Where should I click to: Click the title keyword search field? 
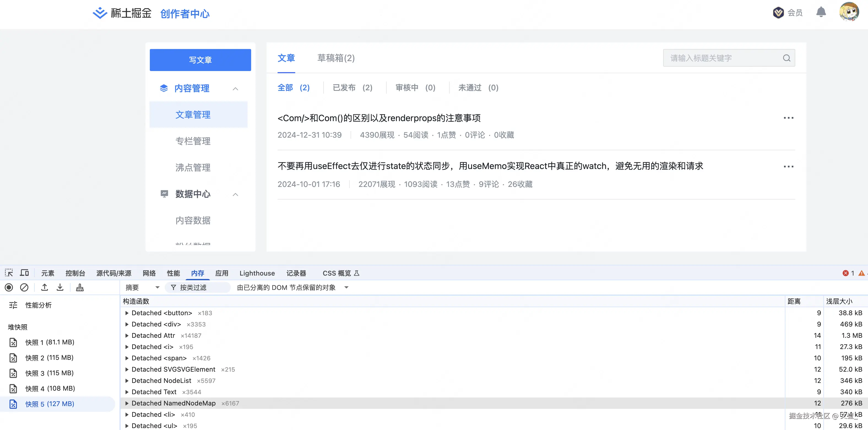(721, 58)
